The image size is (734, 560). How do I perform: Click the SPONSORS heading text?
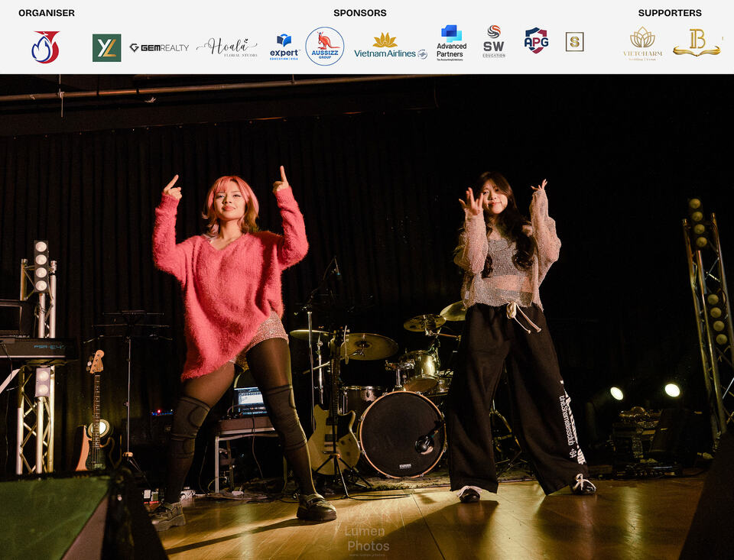(360, 13)
